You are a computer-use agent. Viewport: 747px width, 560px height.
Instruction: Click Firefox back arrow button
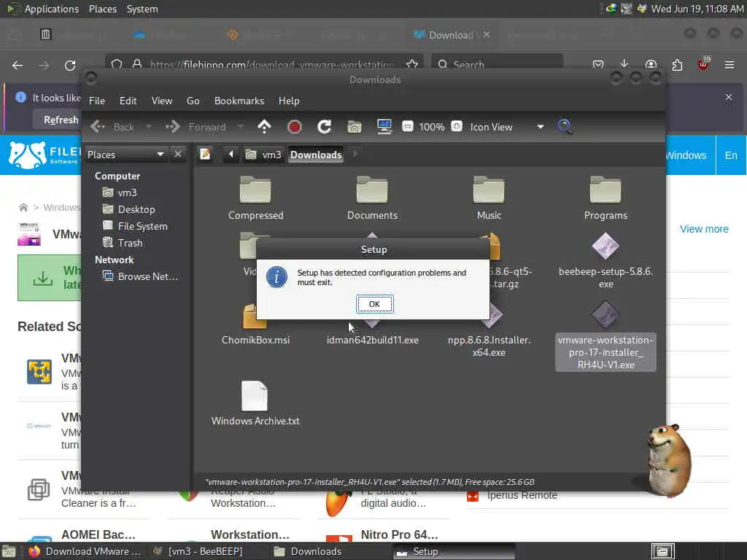[18, 65]
